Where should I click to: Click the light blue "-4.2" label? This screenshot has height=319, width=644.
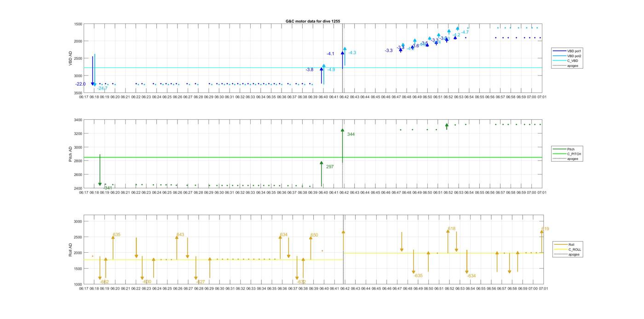pos(456,35)
